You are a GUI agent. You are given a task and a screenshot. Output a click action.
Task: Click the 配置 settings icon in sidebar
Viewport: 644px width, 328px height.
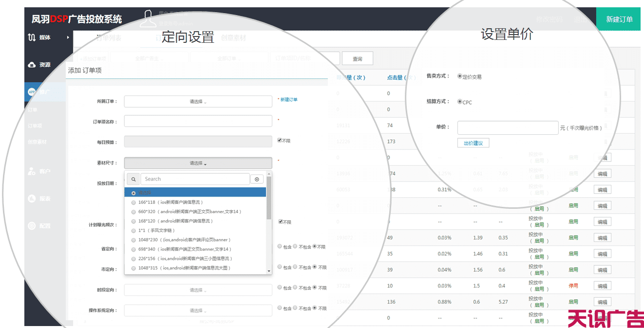(32, 226)
